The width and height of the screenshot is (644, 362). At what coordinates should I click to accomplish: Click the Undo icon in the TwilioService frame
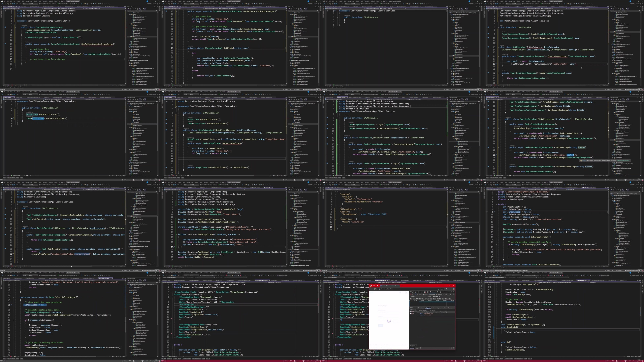17,185
